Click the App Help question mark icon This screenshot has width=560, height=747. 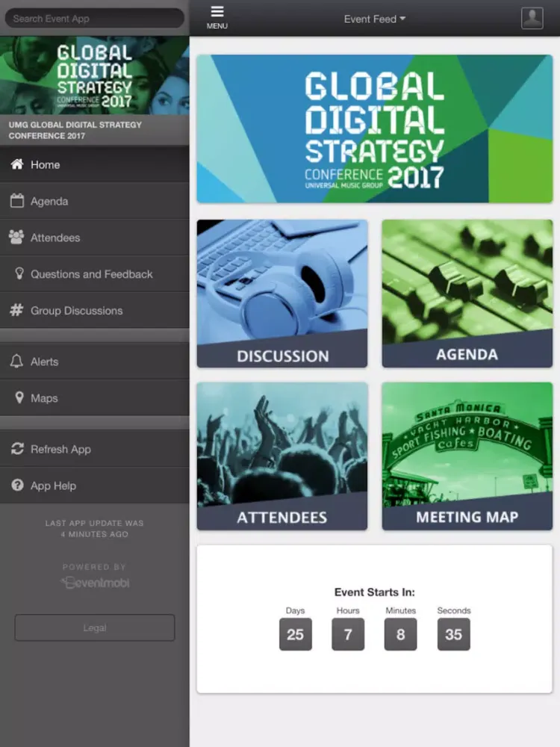point(17,485)
